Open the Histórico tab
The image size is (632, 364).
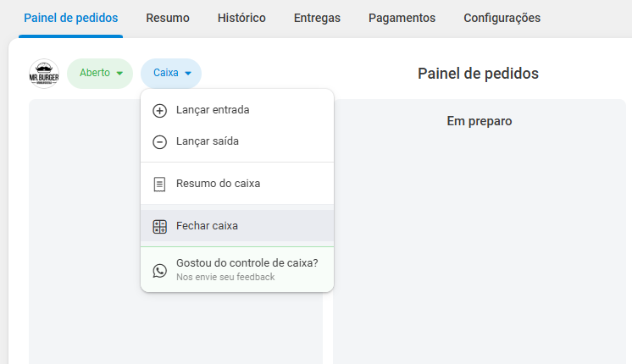[x=241, y=18]
